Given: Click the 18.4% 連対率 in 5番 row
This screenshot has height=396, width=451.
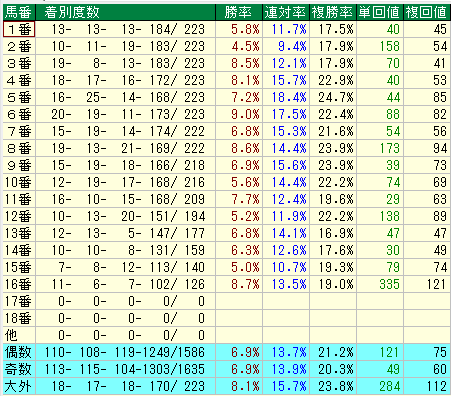Looking at the screenshot, I should (x=286, y=97).
